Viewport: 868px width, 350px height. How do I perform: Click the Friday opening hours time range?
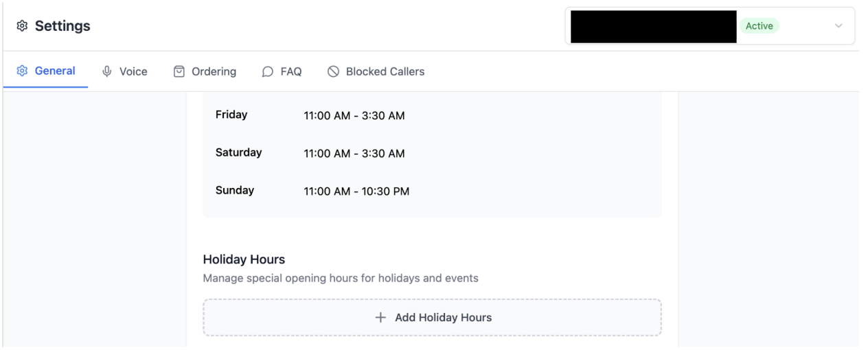(354, 116)
